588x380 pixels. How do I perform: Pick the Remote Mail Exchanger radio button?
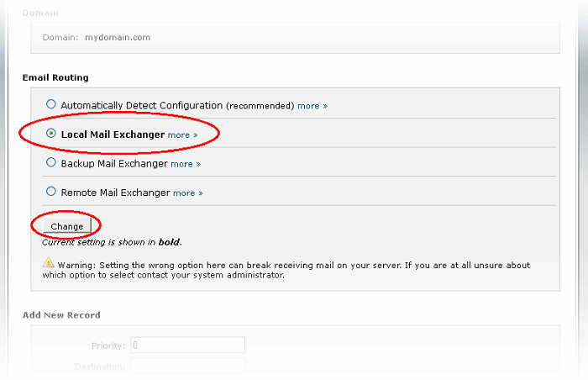click(51, 192)
